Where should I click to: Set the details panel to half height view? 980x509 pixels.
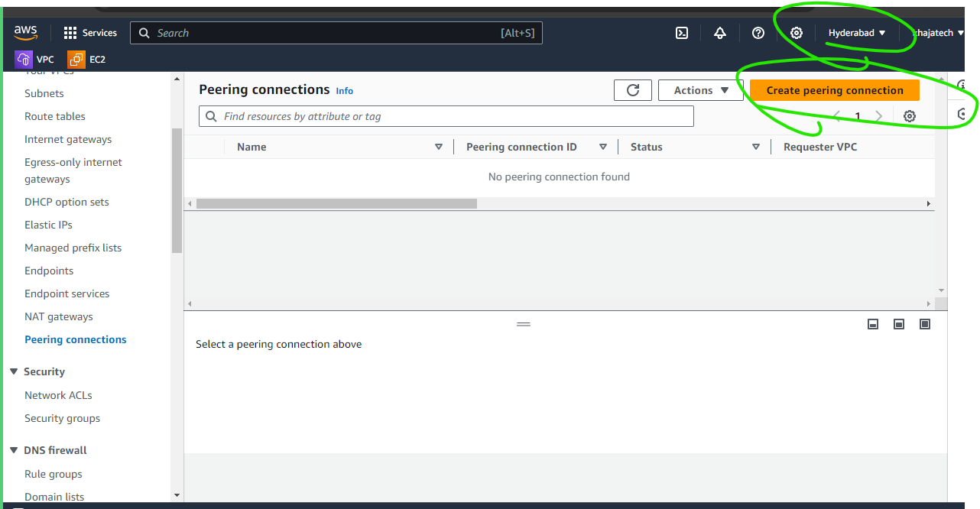pyautogui.click(x=899, y=324)
